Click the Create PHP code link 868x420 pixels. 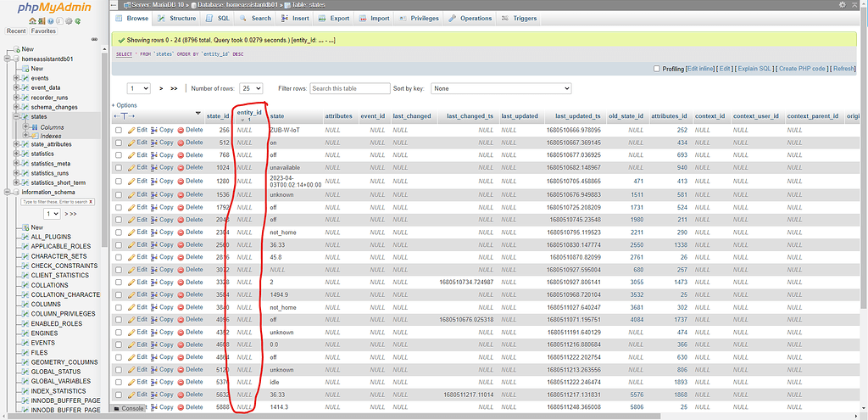point(802,69)
